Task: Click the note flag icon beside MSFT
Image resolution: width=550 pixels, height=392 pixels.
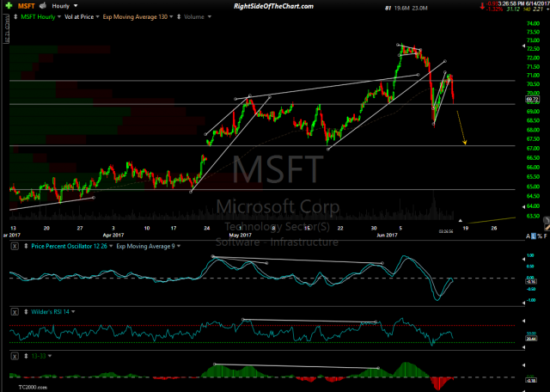Action: (x=43, y=6)
